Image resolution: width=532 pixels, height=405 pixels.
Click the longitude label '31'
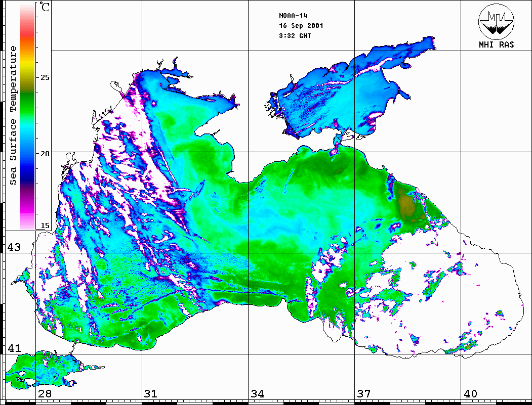tap(151, 394)
